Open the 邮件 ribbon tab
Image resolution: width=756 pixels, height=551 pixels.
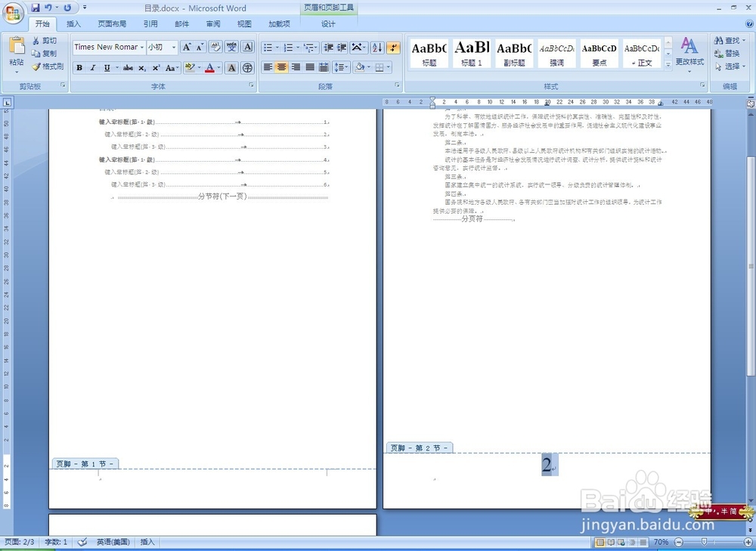[x=181, y=23]
